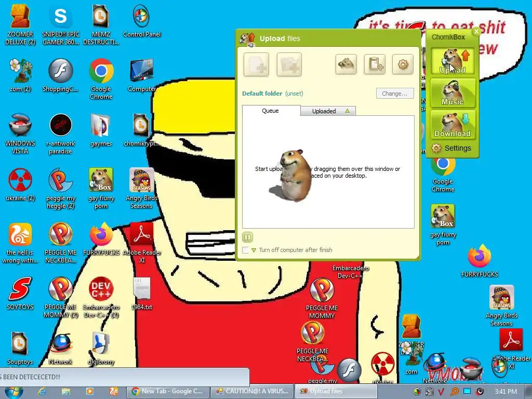Click the add folder icon in Upload files
Image resolution: width=532 pixels, height=399 pixels.
coord(289,64)
